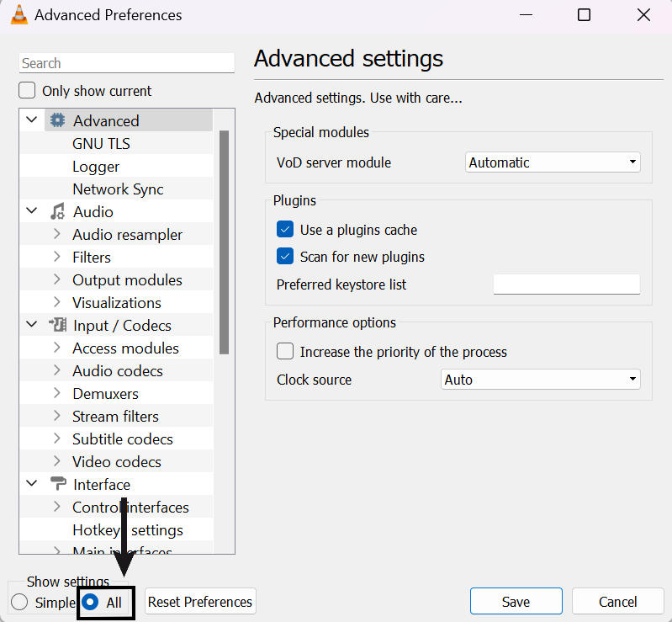The height and width of the screenshot is (622, 672).
Task: Select Visualizations tree item
Action: 117,303
